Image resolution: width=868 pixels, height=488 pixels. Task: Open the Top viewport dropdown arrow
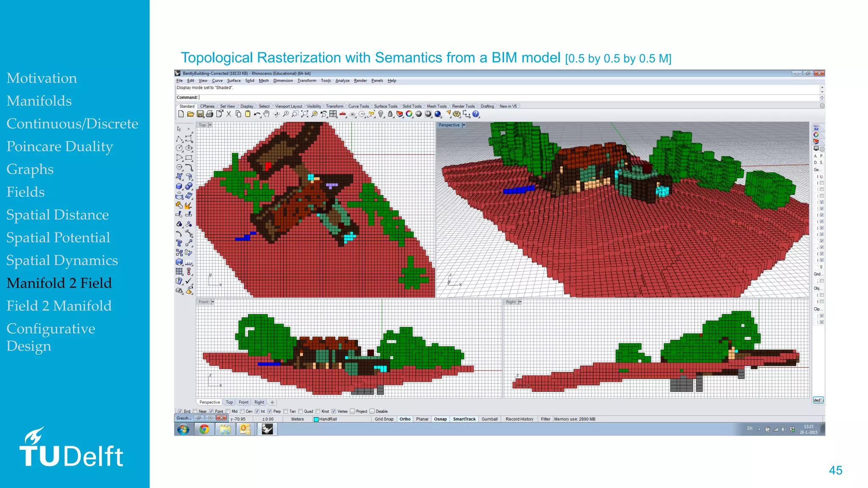click(x=210, y=125)
